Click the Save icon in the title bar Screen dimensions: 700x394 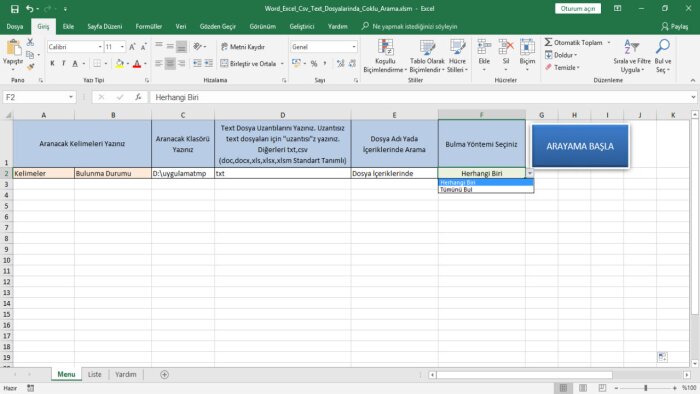[x=14, y=9]
